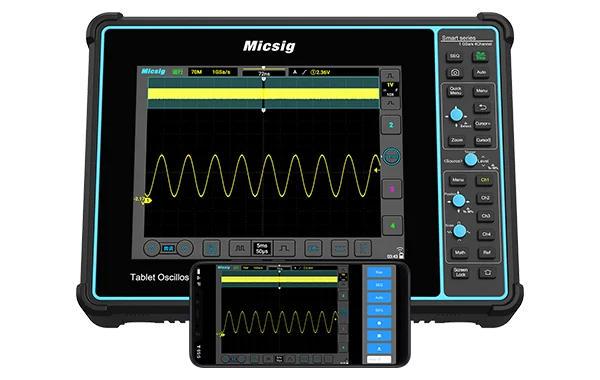Select channel 4 on the tablet screen
Image resolution: width=600 pixels, height=380 pixels.
coord(392,226)
